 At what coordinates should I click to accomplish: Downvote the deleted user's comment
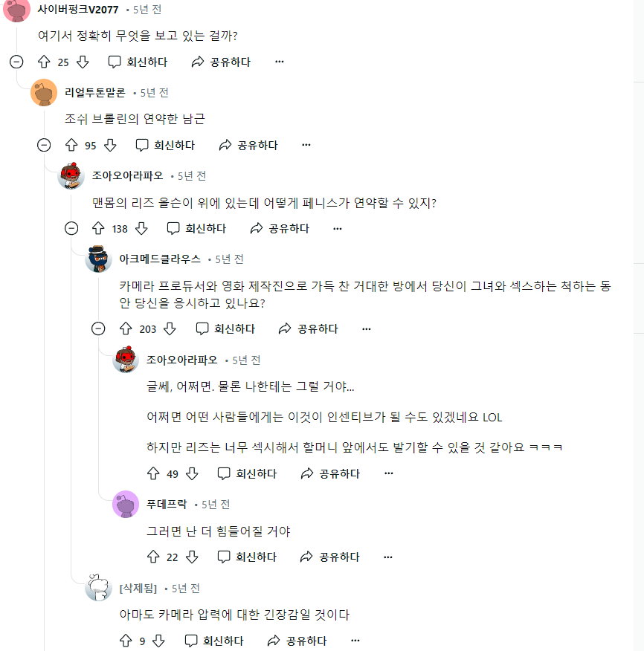pyautogui.click(x=160, y=641)
